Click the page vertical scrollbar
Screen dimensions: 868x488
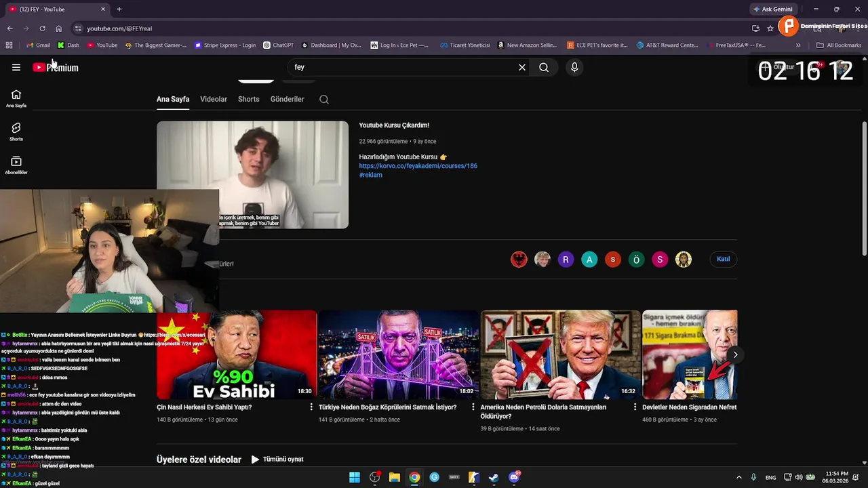(x=864, y=188)
